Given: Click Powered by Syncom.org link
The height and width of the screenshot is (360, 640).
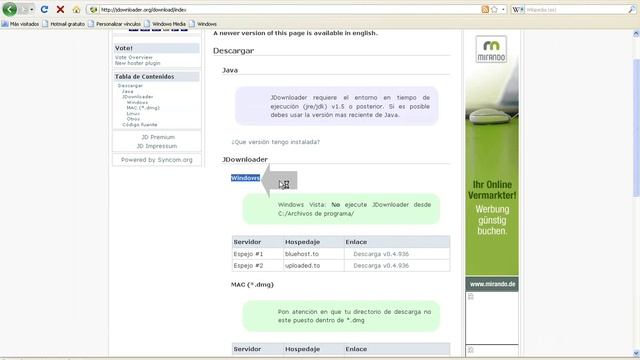Looking at the screenshot, I should tap(157, 160).
